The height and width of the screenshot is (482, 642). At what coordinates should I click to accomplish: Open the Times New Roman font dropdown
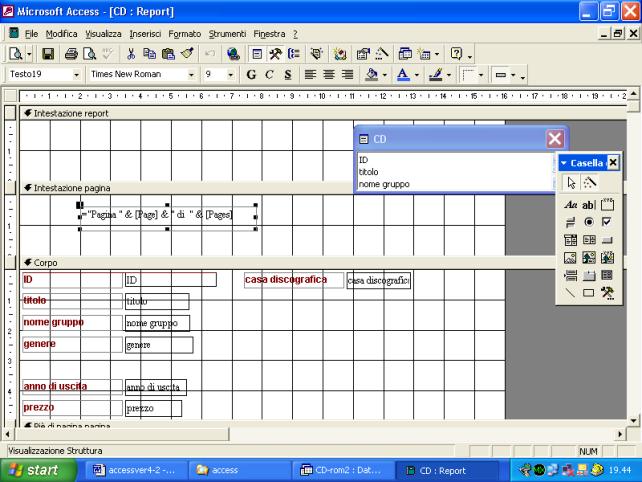[191, 75]
